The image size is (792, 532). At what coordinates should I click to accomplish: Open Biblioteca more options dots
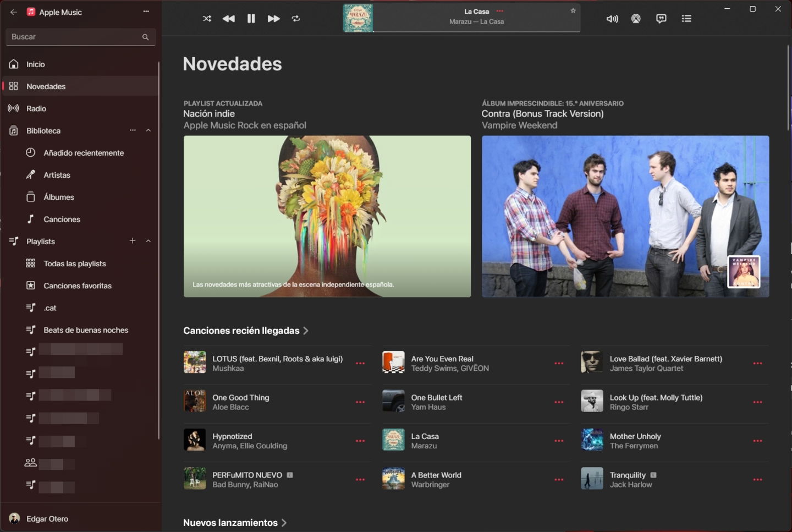(x=133, y=130)
